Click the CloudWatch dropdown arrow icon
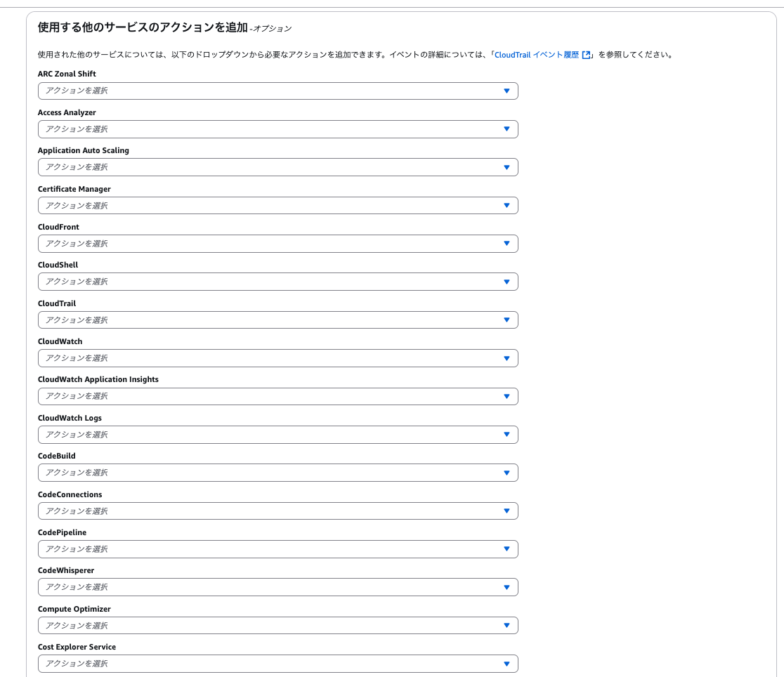This screenshot has width=784, height=677. coord(507,358)
